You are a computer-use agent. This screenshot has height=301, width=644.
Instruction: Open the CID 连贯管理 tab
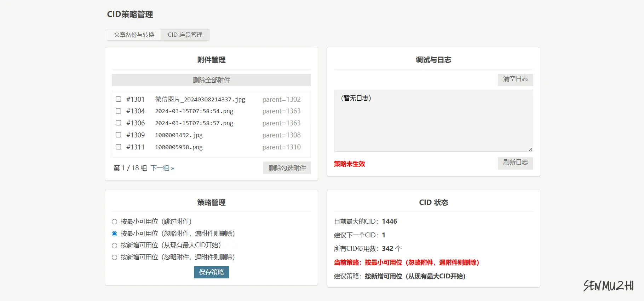click(x=185, y=35)
